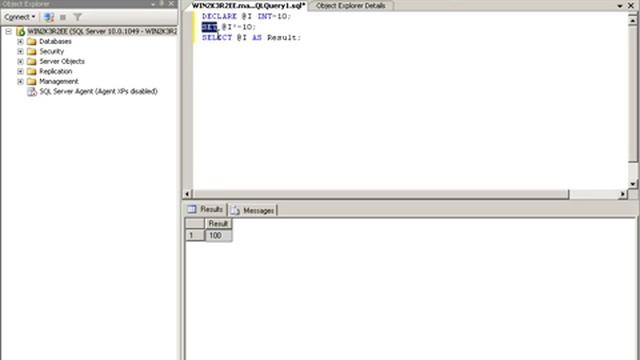Select SQL Server Agent (Agent XPs disabled)

(98, 91)
